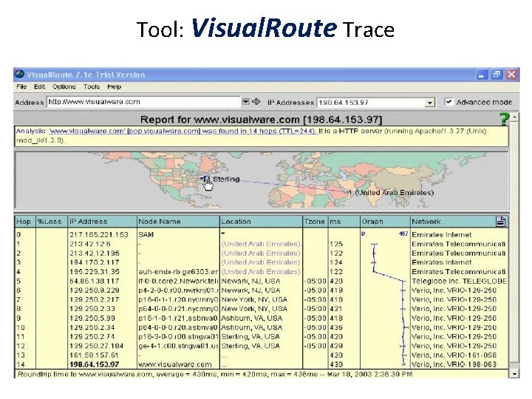Viewport: 532px width, 399px height.
Task: Select IP address 129.250.2.74
Action: (92, 337)
